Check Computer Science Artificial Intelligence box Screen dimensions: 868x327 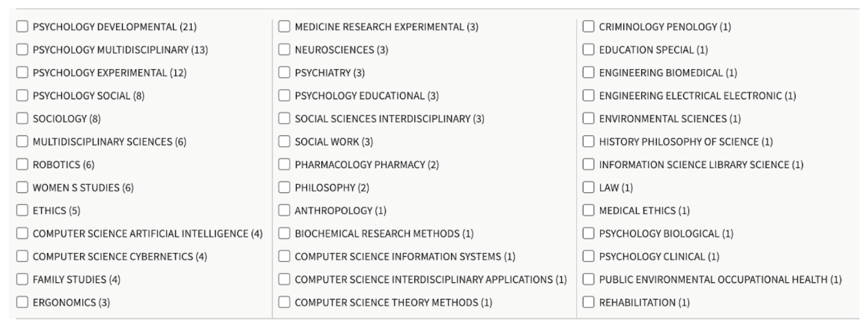coord(22,233)
